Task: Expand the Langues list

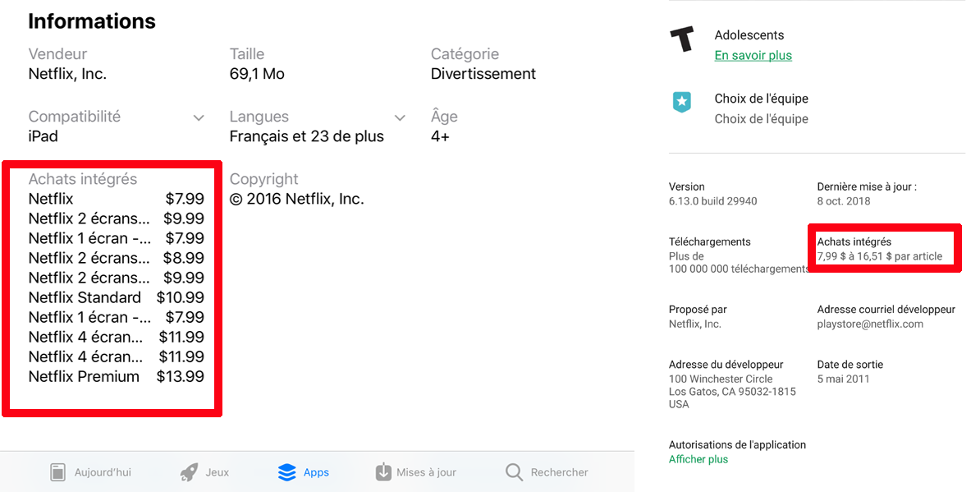Action: pyautogui.click(x=400, y=117)
